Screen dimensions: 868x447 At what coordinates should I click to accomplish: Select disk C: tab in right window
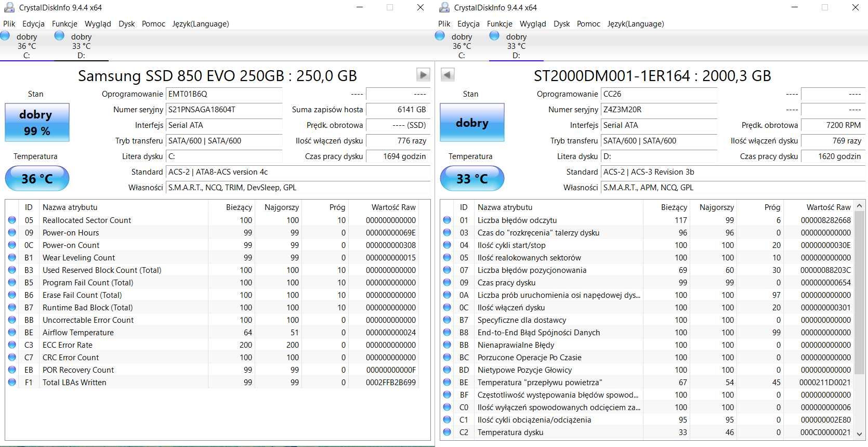[461, 46]
